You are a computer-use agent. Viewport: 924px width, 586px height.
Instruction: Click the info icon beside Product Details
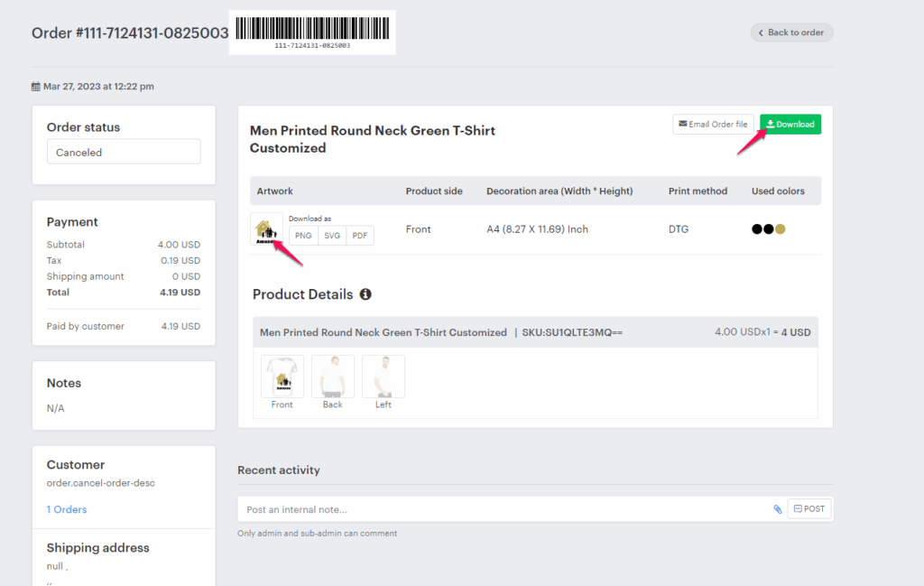[x=365, y=294]
